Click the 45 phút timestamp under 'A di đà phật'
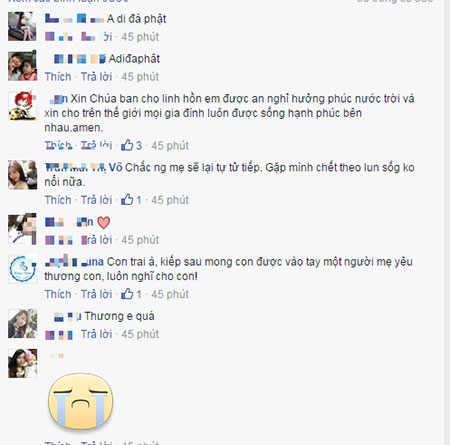Image resolution: width=450 pixels, height=445 pixels. click(x=140, y=37)
